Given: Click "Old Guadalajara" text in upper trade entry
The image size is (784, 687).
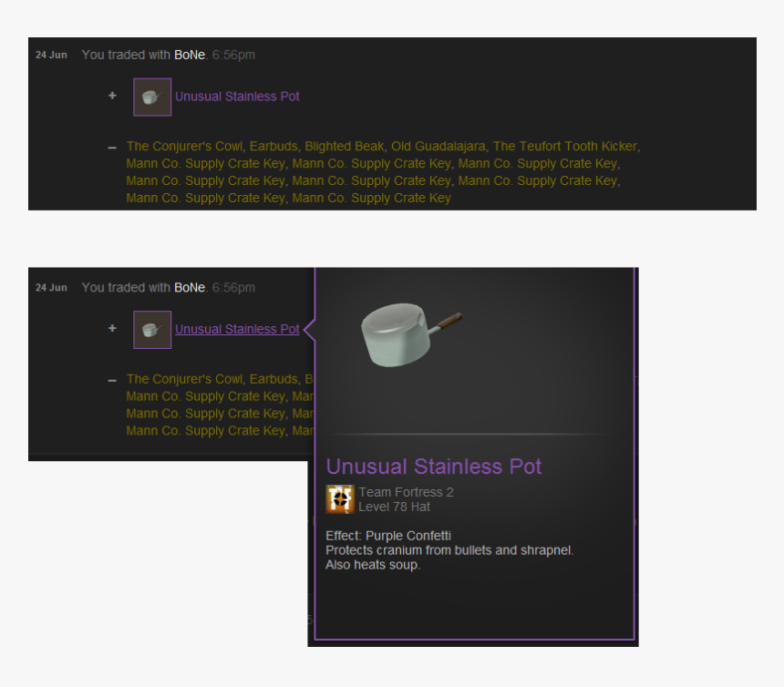Looking at the screenshot, I should (x=438, y=146).
